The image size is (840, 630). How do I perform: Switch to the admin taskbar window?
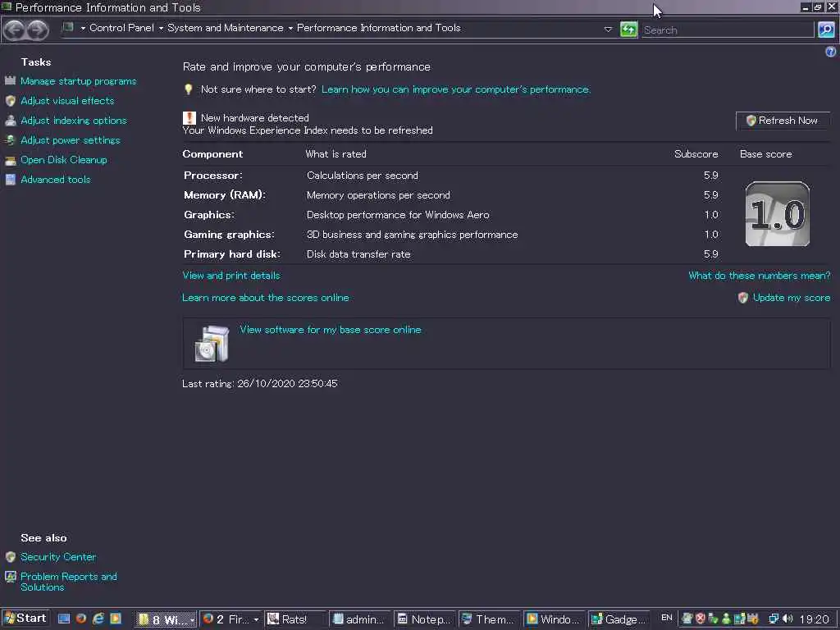[359, 619]
